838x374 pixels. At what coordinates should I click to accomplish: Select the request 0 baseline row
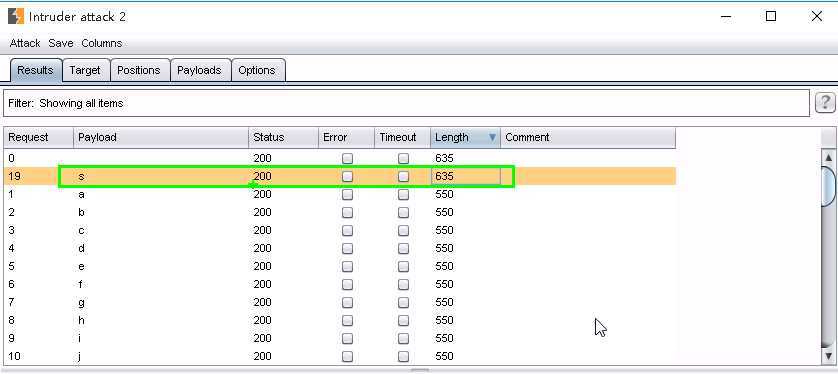point(340,158)
